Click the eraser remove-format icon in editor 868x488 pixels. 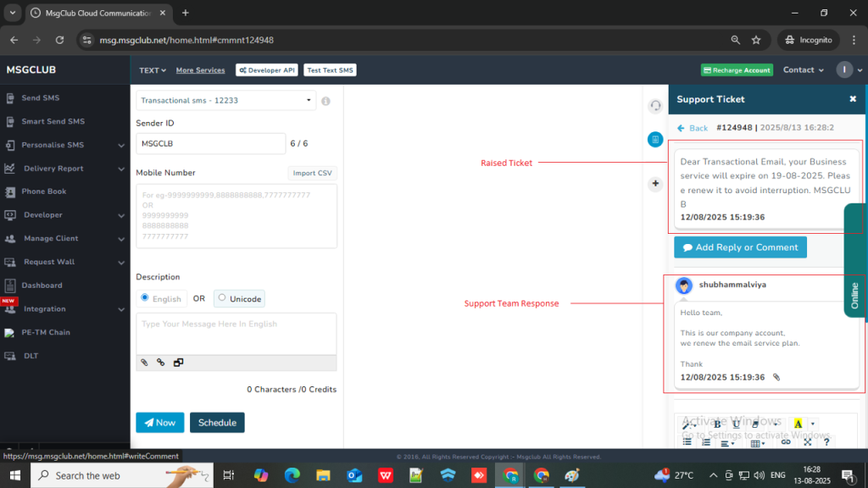coord(754,424)
